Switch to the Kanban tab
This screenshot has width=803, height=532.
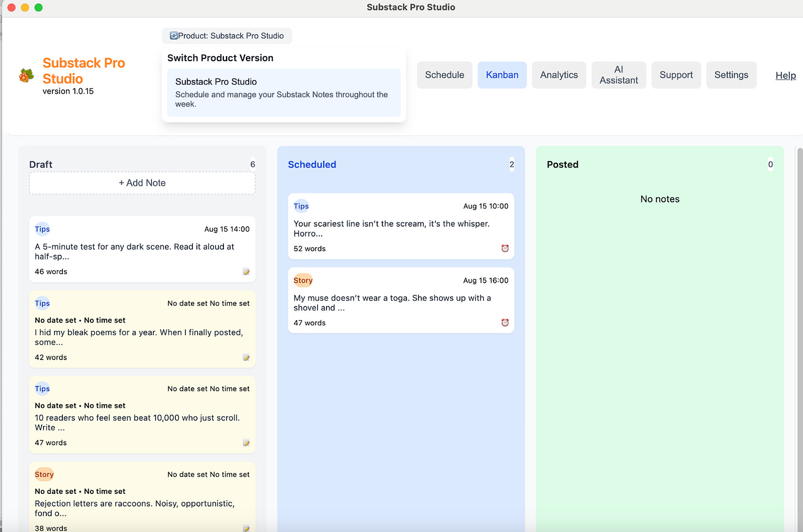coord(502,75)
